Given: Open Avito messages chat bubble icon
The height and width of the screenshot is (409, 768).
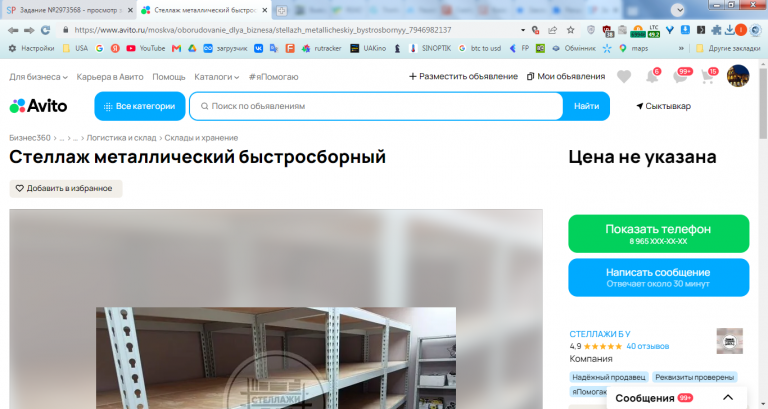Looking at the screenshot, I should pos(681,76).
